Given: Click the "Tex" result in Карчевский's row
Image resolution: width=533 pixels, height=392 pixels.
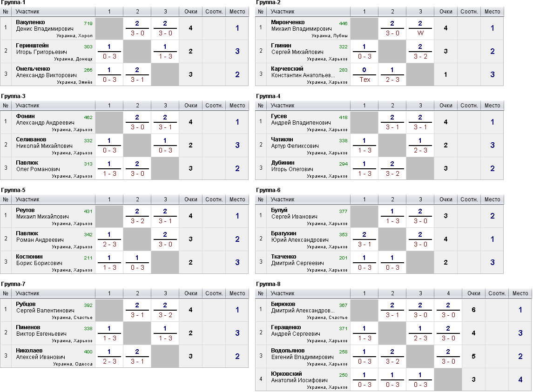Looking at the screenshot, I should (x=365, y=80).
